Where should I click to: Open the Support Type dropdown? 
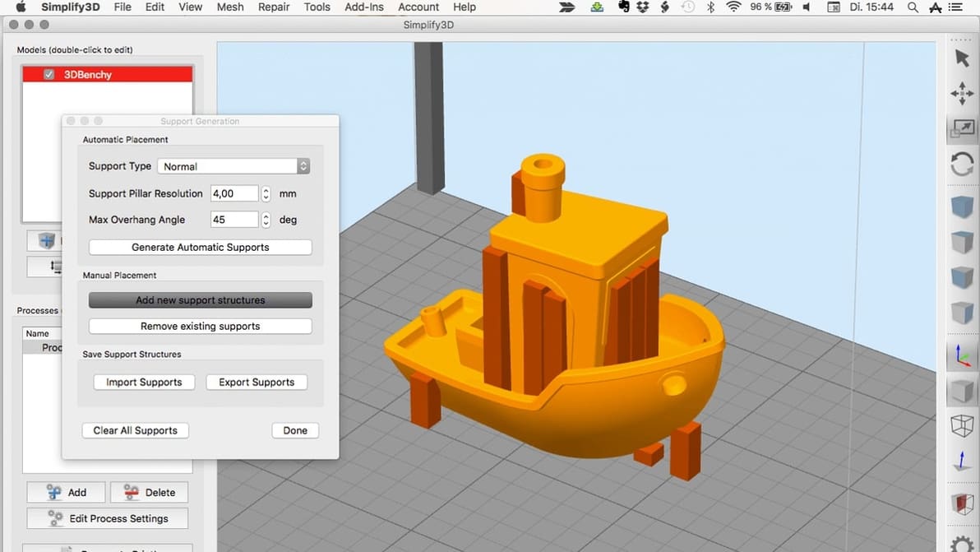[233, 165]
